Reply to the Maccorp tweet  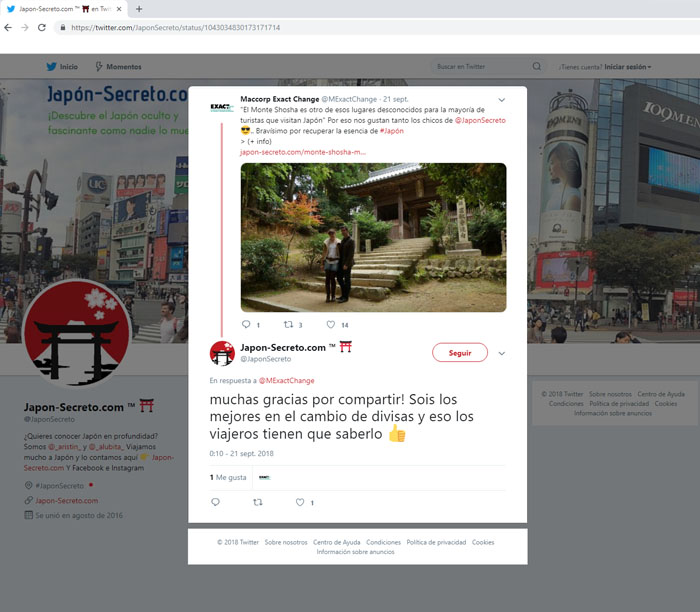(x=246, y=325)
